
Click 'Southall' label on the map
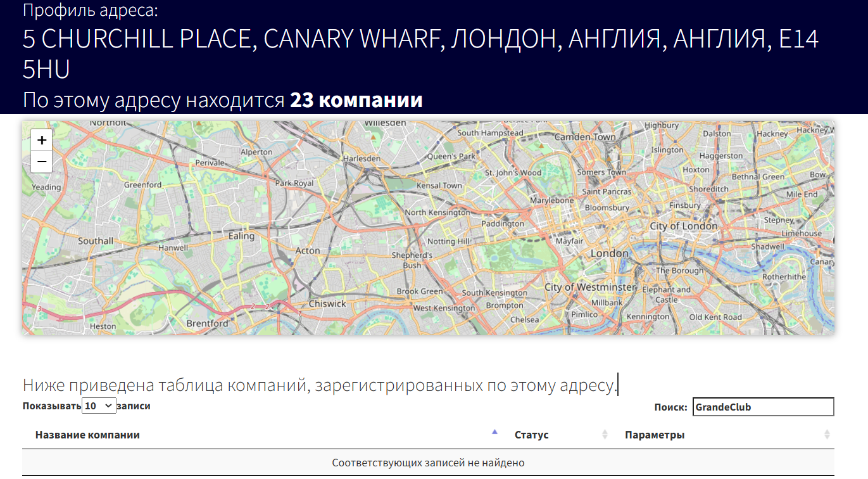pos(96,241)
